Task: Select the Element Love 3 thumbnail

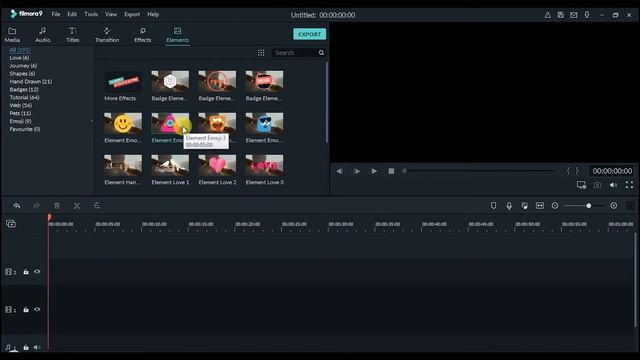Action: pos(264,165)
